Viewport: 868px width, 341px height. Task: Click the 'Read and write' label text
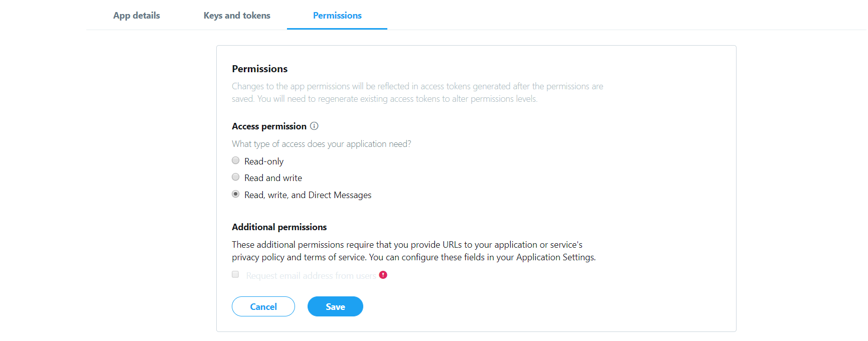tap(273, 178)
